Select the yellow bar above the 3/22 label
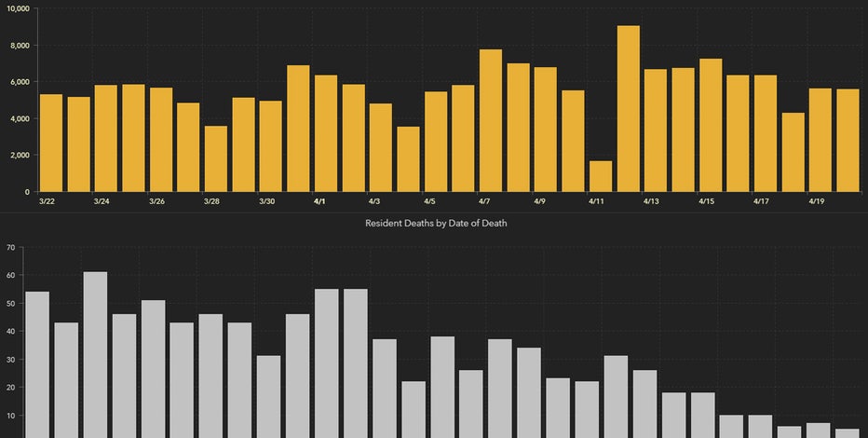Screen dimensions: 868x438 [x=51, y=143]
